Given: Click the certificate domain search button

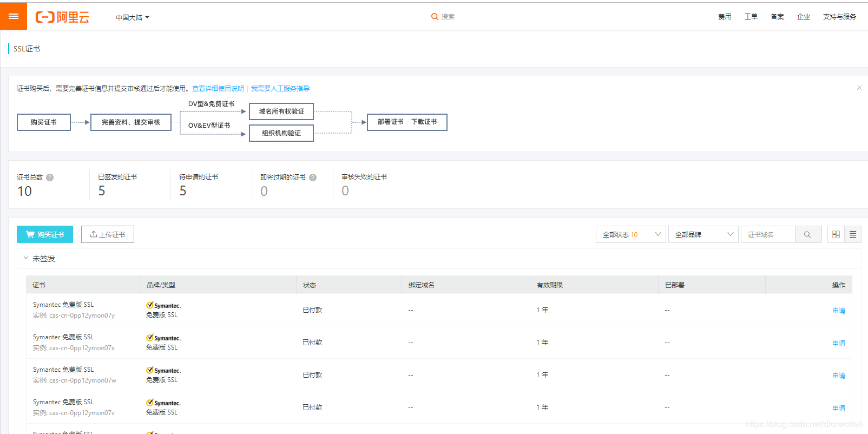Looking at the screenshot, I should (807, 234).
